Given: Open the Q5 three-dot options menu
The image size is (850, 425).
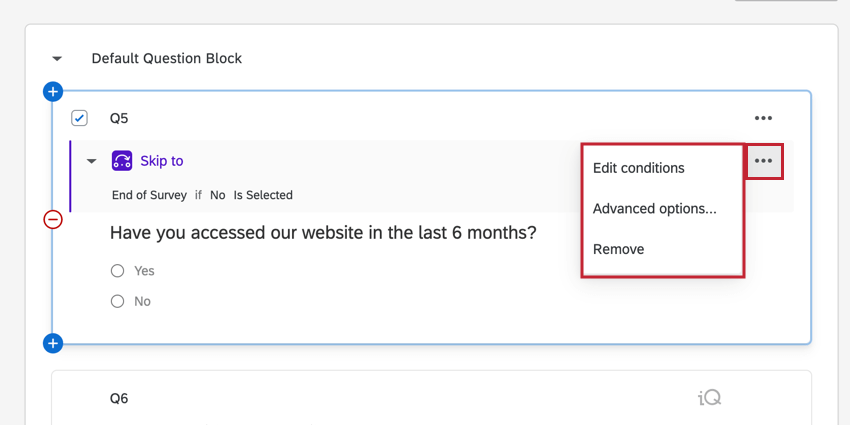Looking at the screenshot, I should tap(763, 118).
